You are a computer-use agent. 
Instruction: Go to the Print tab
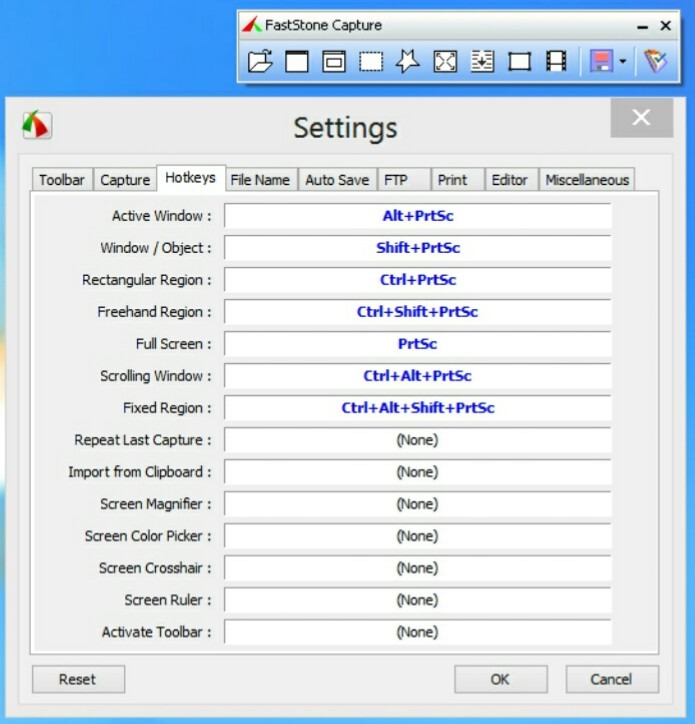(x=458, y=180)
